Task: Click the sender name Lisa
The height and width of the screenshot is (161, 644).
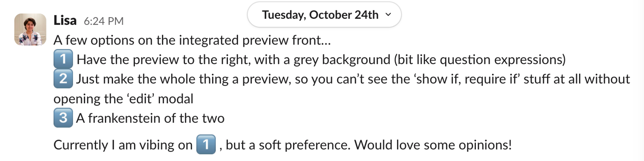Action: tap(65, 21)
